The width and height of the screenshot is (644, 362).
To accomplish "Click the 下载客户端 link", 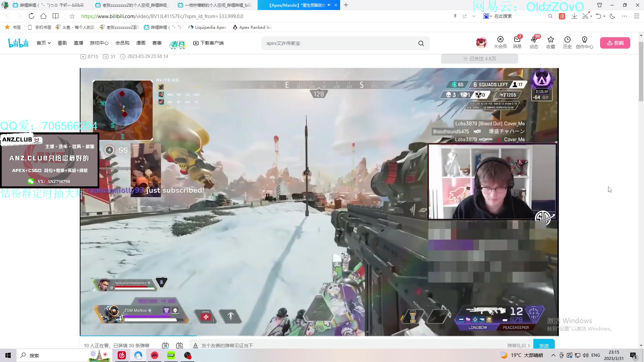I will (208, 43).
